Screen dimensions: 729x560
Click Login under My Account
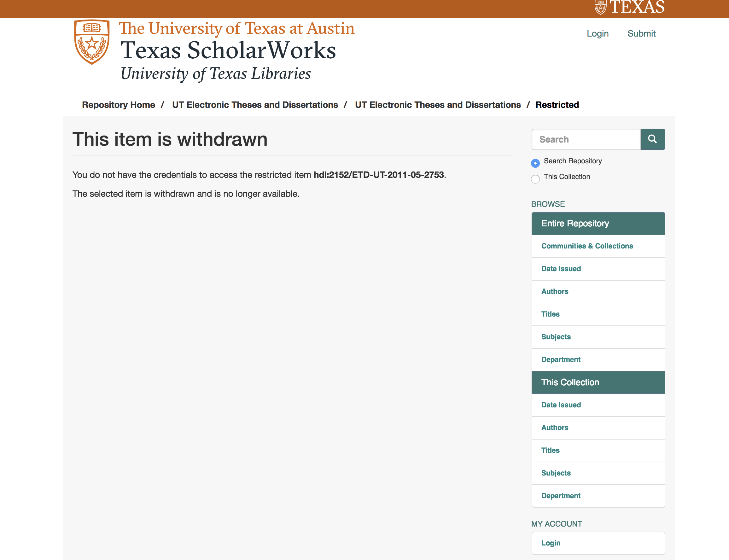pos(550,543)
